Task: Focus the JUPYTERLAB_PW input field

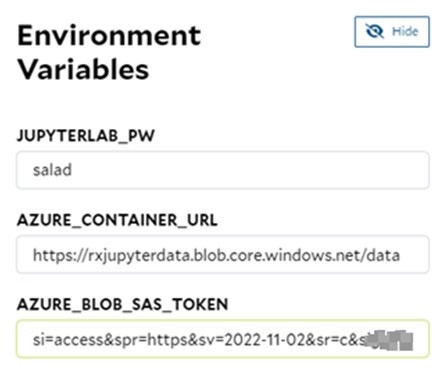Action: coord(223,170)
